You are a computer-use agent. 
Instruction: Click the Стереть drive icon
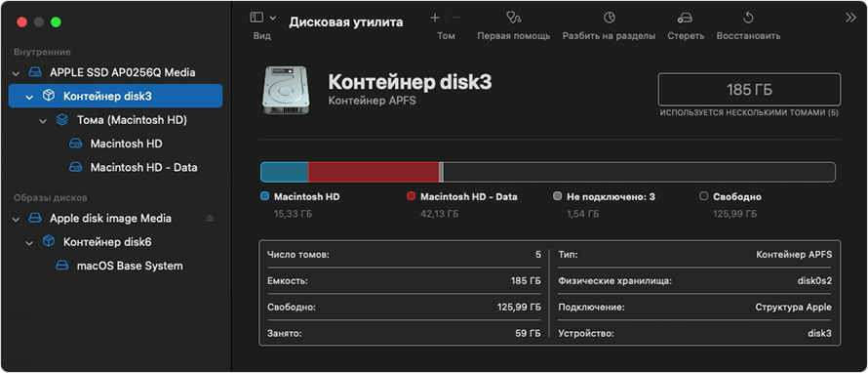click(x=686, y=18)
